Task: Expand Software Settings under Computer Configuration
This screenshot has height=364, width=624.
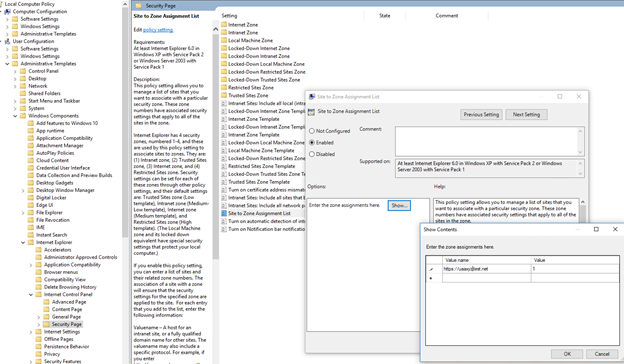Action: pyautogui.click(x=7, y=19)
